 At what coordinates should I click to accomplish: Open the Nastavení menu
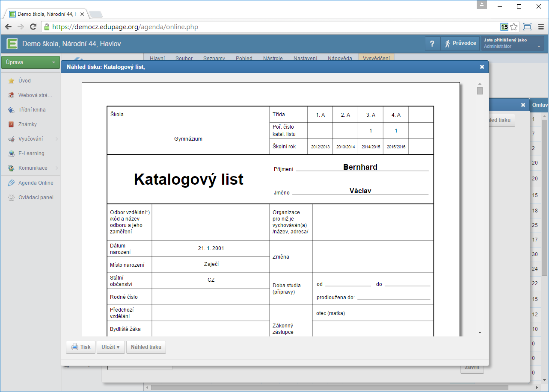[305, 58]
